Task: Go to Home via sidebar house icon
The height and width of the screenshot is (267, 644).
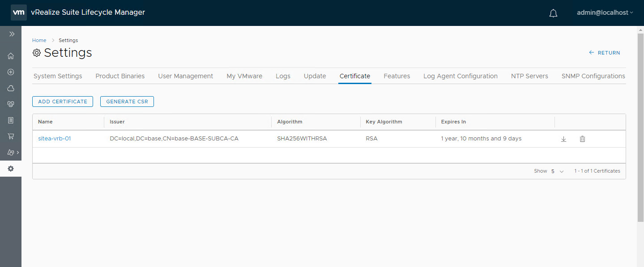Action: (11, 56)
